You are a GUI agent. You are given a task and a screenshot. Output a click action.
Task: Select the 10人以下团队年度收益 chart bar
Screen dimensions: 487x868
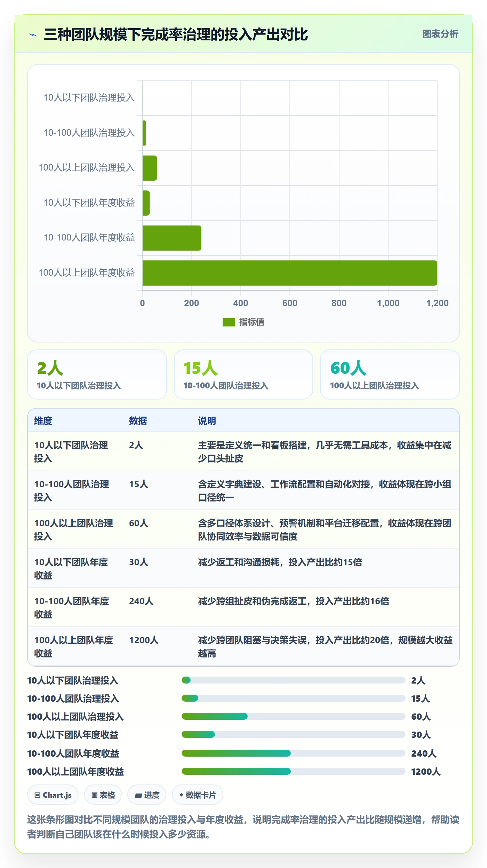tap(146, 203)
